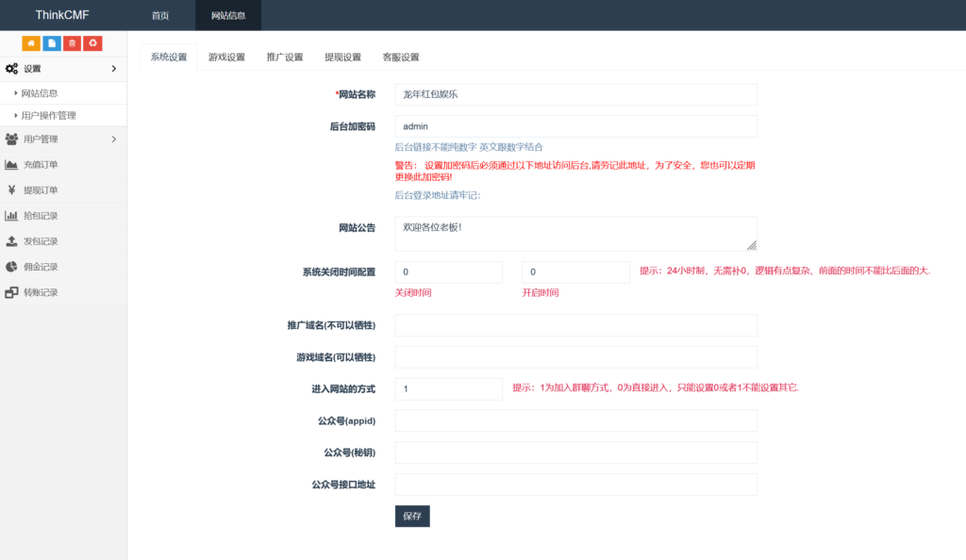This screenshot has width=966, height=560.
Task: Select 用户操作管理 in the sidebar tree
Action: (48, 115)
